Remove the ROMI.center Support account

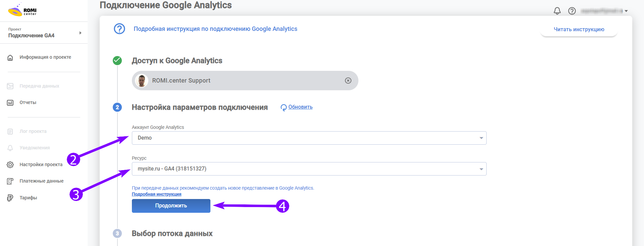pyautogui.click(x=348, y=81)
